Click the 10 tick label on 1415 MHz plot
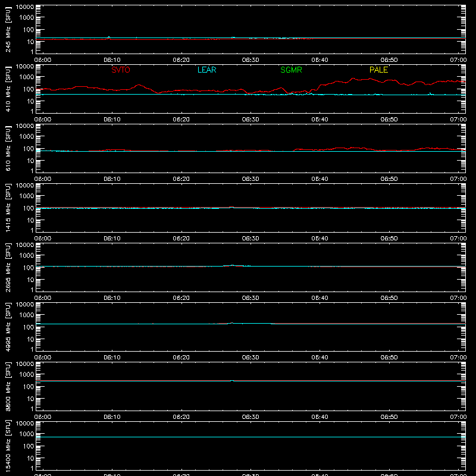Image resolution: width=476 pixels, height=476 pixels. pyautogui.click(x=30, y=220)
